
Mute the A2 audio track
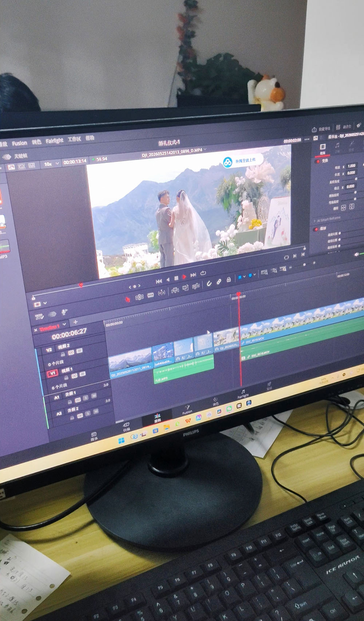pos(96,411)
